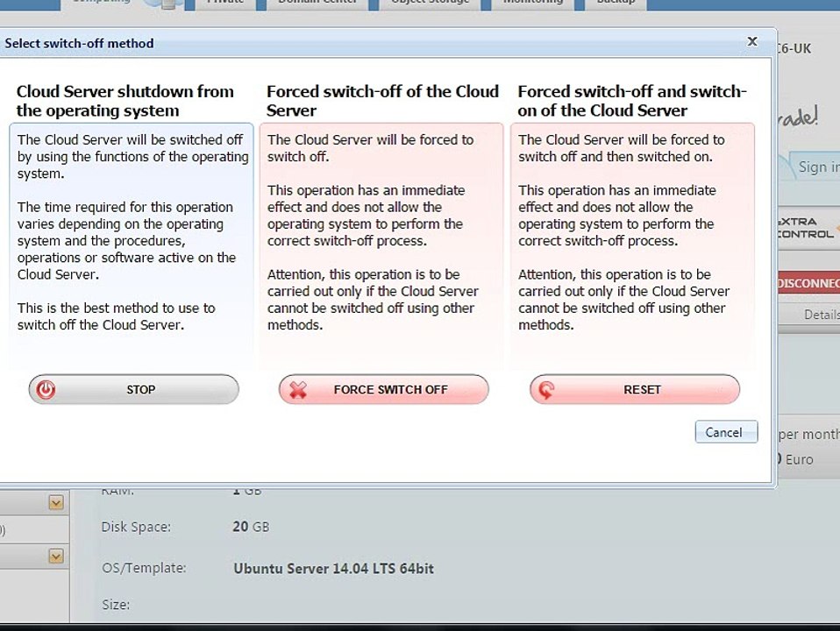
Task: Cancel the switch-off dialog
Action: pyautogui.click(x=726, y=432)
